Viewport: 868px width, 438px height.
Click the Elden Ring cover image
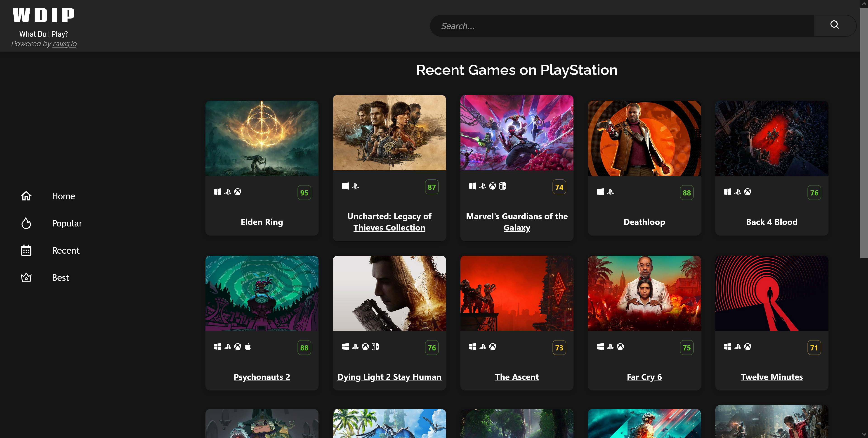point(262,138)
